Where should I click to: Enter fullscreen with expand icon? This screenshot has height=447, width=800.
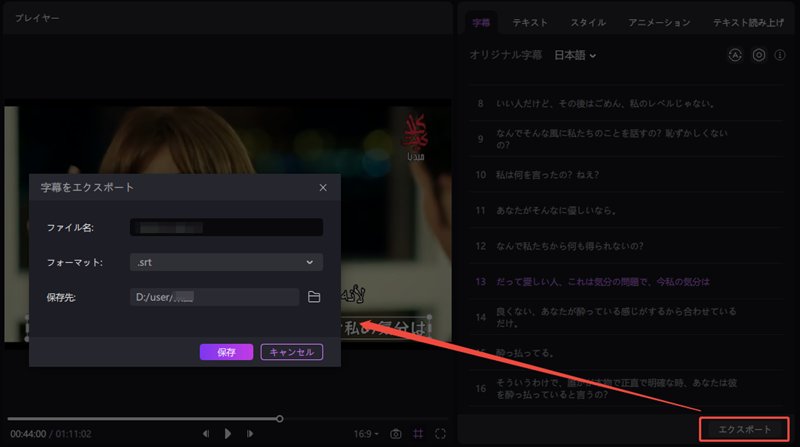click(440, 434)
